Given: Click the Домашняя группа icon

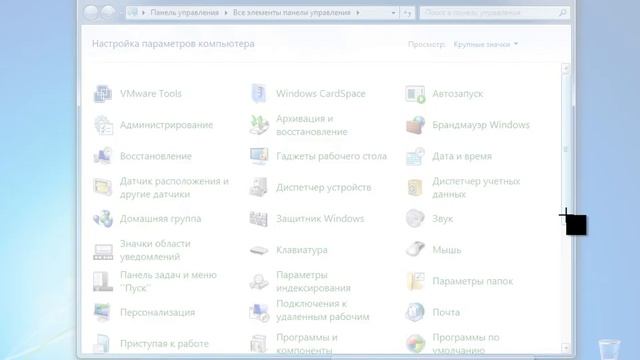Looking at the screenshot, I should 103,219.
